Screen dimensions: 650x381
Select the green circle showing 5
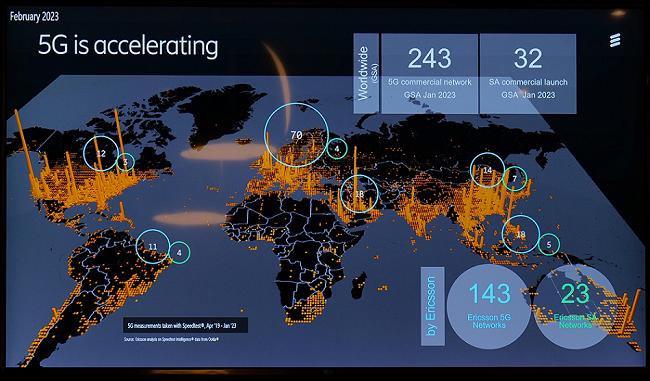pyautogui.click(x=549, y=245)
